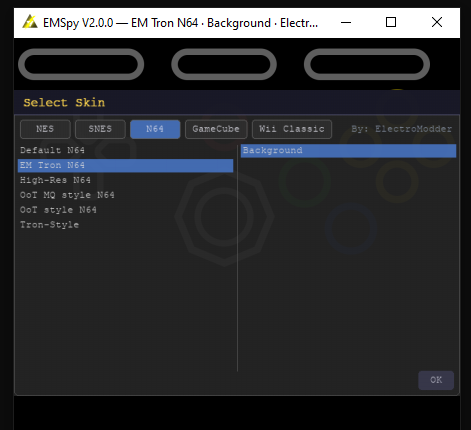
Task: Confirm skin selection with OK button
Action: [436, 380]
